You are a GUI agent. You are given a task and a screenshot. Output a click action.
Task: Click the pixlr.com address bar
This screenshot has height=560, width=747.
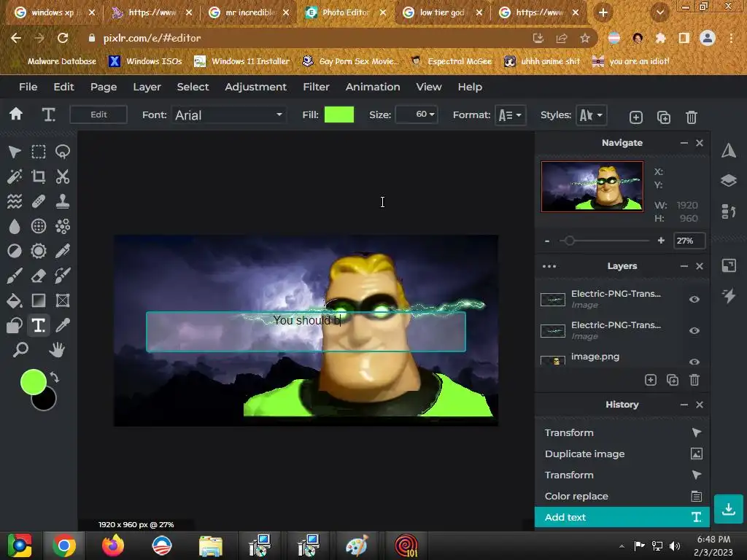pos(305,38)
